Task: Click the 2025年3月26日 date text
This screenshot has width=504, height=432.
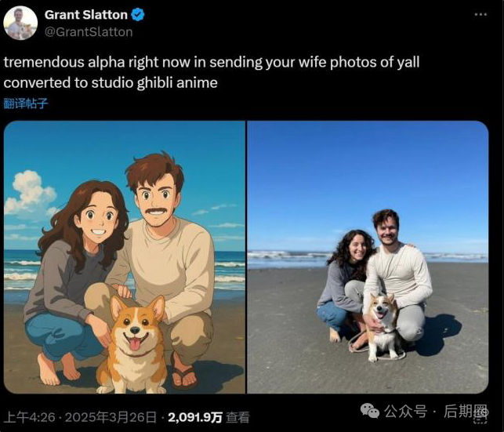Action: click(x=116, y=418)
